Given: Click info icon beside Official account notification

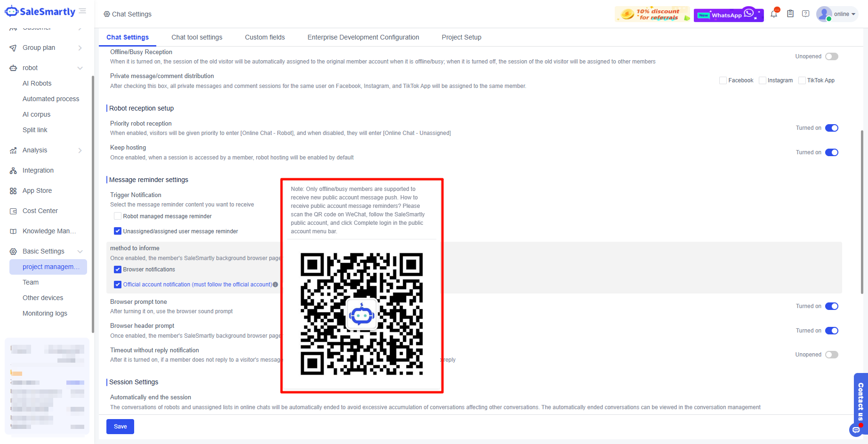Looking at the screenshot, I should (x=275, y=285).
